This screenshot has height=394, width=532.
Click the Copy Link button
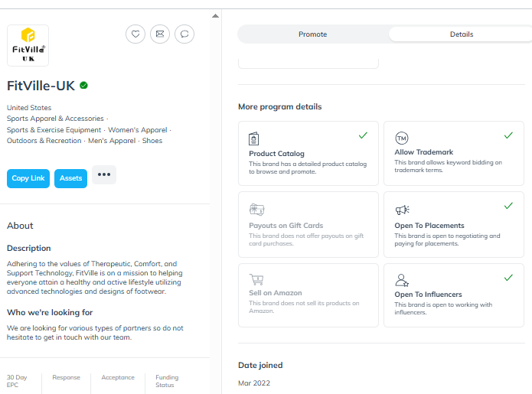(x=28, y=178)
